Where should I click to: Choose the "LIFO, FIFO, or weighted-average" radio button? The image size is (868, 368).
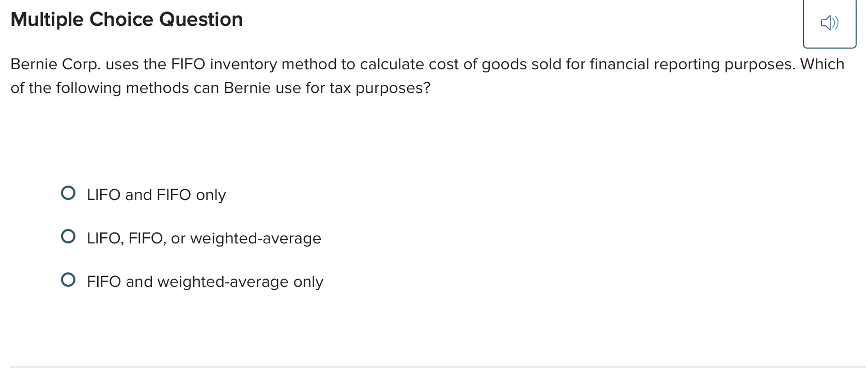point(68,237)
